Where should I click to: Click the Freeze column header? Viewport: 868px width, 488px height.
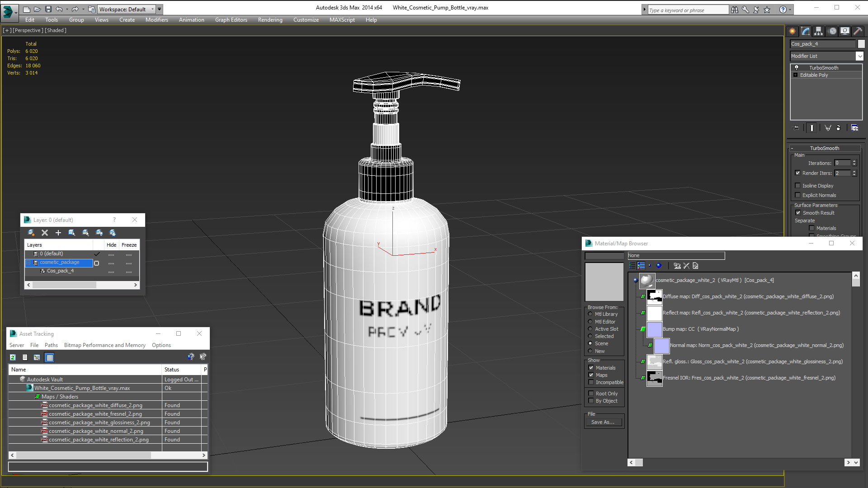point(129,245)
